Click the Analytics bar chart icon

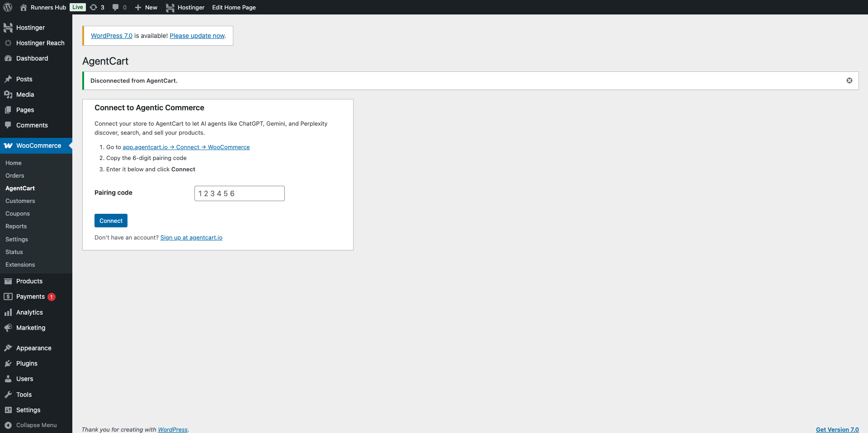point(8,312)
